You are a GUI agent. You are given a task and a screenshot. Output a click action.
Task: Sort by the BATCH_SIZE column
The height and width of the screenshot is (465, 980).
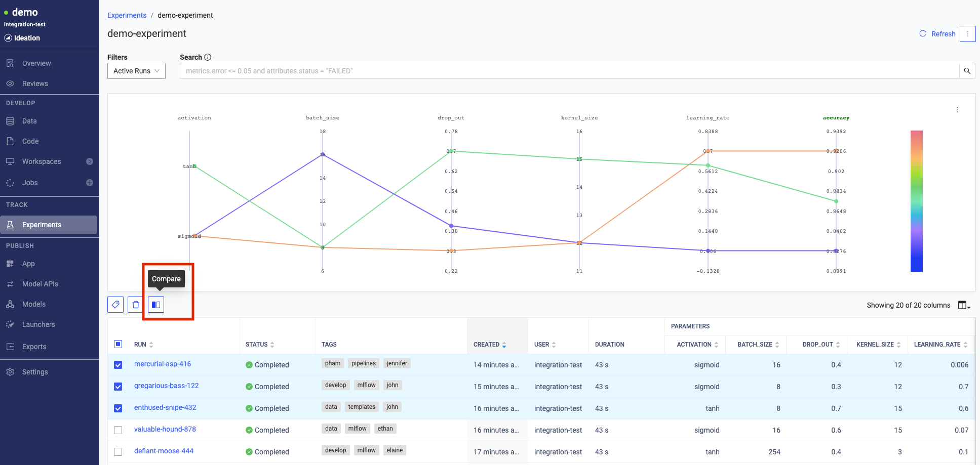tap(777, 345)
